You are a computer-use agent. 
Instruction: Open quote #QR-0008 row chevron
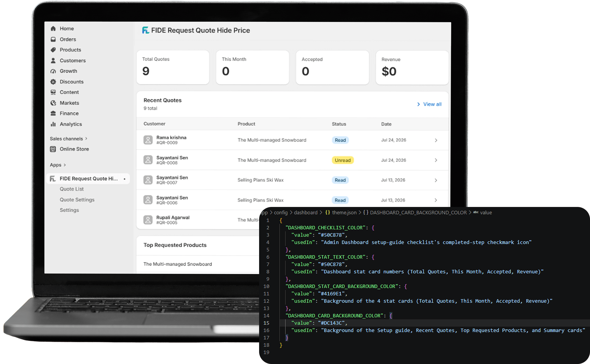(436, 160)
